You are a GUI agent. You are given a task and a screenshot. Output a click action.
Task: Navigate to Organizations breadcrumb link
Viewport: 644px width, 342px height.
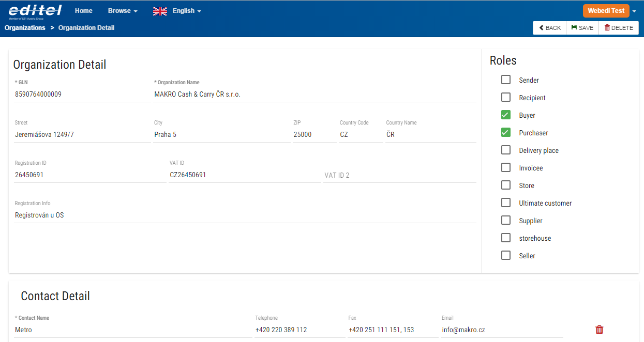pos(25,28)
